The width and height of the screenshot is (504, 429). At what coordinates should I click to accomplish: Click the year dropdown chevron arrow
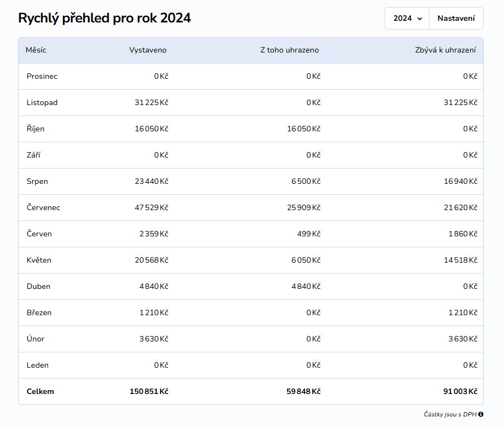420,19
